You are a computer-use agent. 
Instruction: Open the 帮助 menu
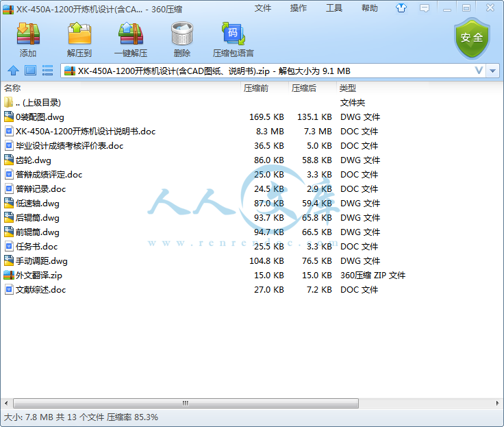click(370, 8)
